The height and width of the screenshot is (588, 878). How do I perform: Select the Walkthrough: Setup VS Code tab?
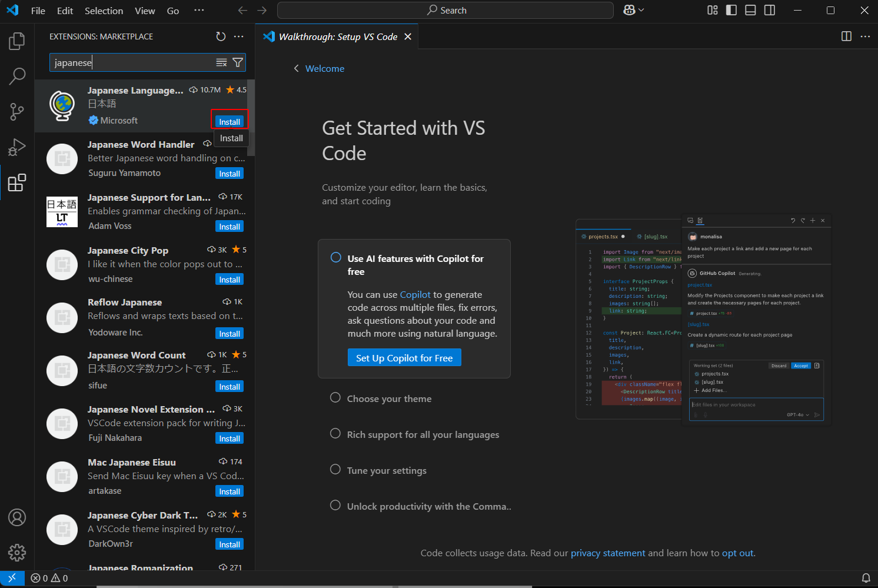click(337, 36)
